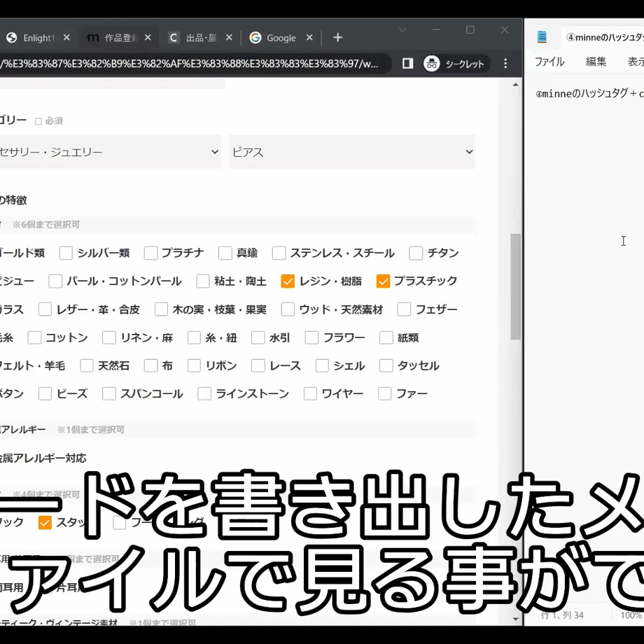
Task: Check the パール・コットンパール checkbox
Action: tap(55, 281)
